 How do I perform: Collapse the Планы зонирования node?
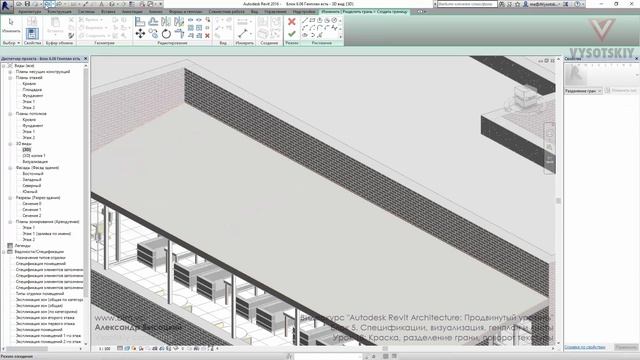[x=10, y=222]
